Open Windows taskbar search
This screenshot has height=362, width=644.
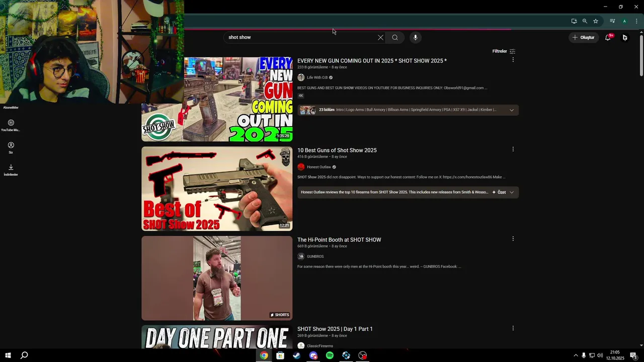click(24, 355)
